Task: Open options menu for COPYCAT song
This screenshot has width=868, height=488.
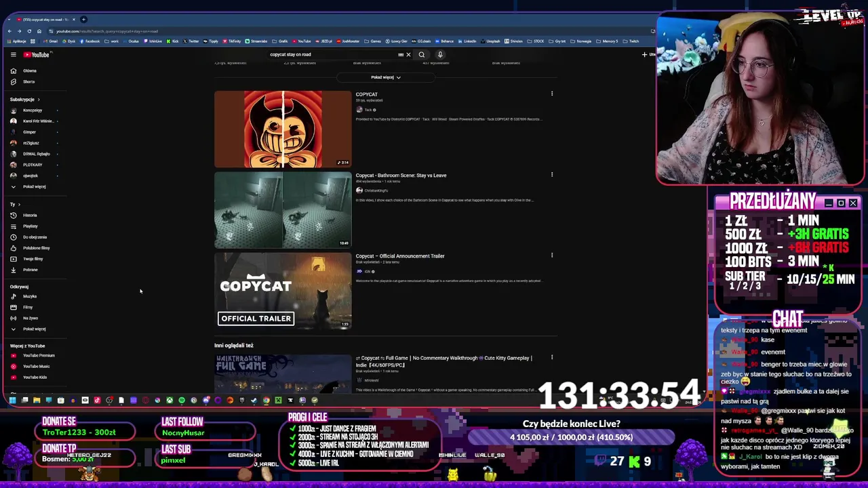Action: 552,94
